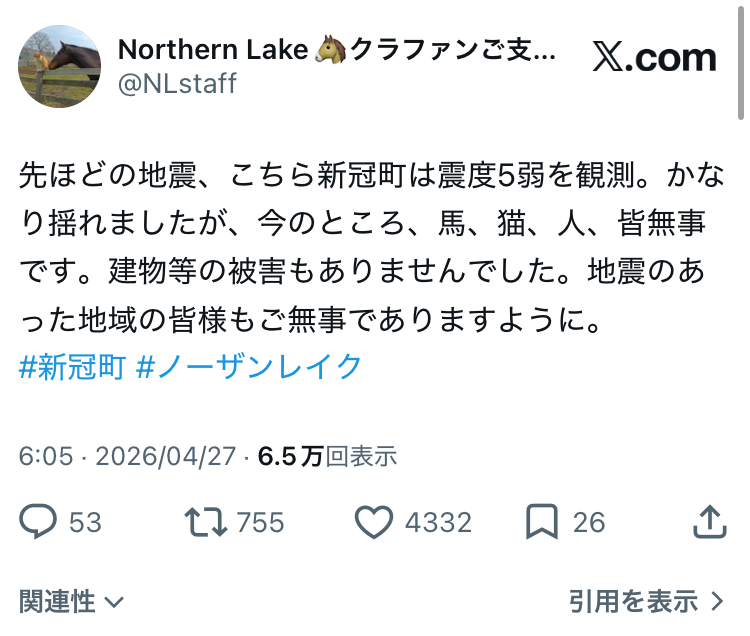Repost the tweet using the retweet icon

pos(204,520)
